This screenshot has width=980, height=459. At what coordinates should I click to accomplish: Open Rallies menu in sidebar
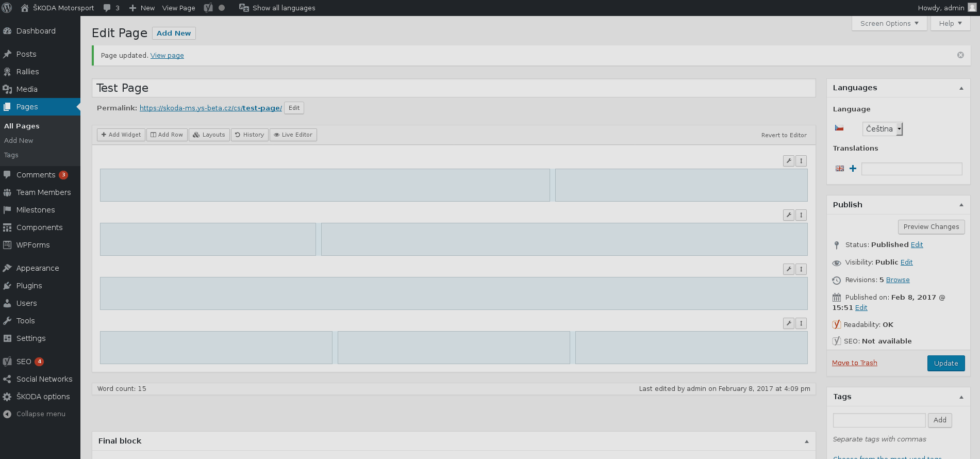tap(40, 72)
